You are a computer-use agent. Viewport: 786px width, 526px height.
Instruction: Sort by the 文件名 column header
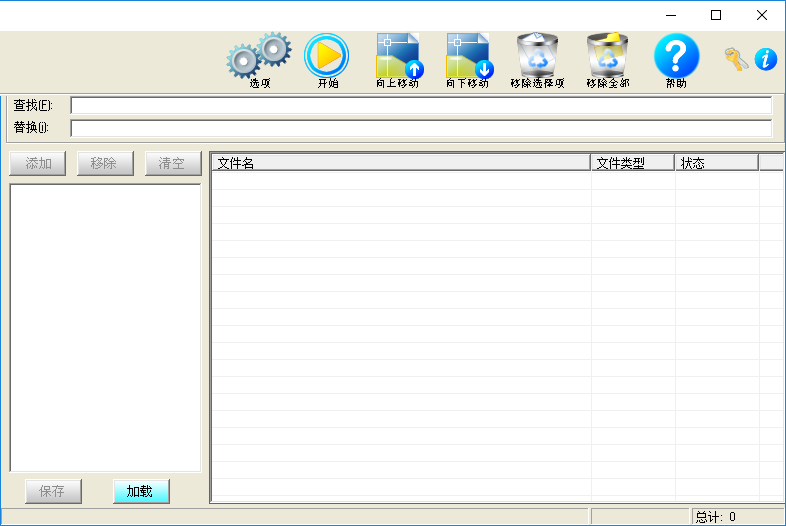click(x=402, y=163)
